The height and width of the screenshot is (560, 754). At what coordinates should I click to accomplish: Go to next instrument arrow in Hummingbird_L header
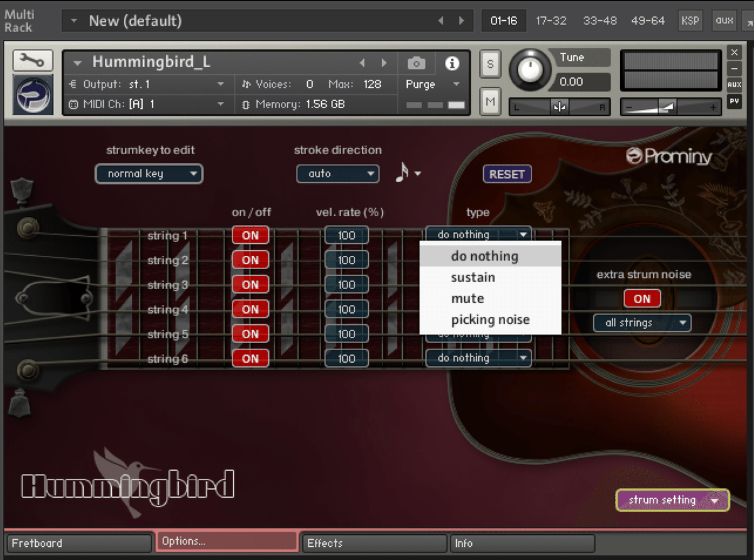[384, 63]
